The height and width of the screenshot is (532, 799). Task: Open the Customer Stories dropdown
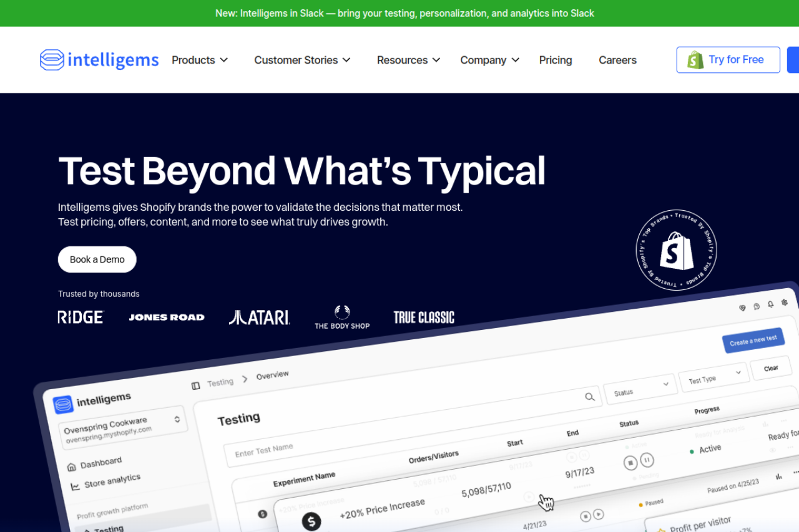302,60
